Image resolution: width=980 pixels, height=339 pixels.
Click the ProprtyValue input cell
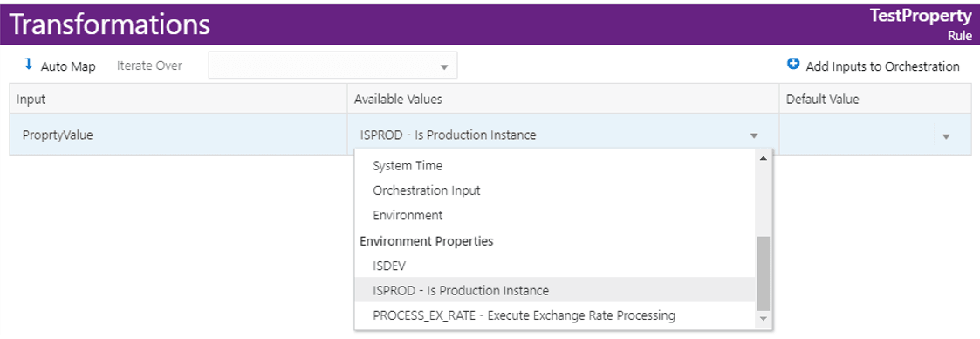pyautogui.click(x=178, y=135)
